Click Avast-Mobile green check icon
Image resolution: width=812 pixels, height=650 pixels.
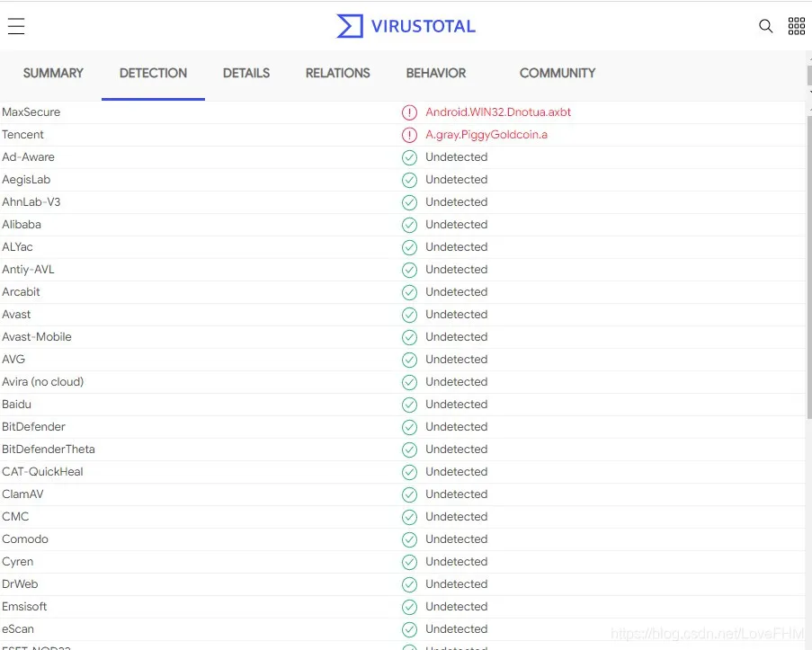point(409,337)
